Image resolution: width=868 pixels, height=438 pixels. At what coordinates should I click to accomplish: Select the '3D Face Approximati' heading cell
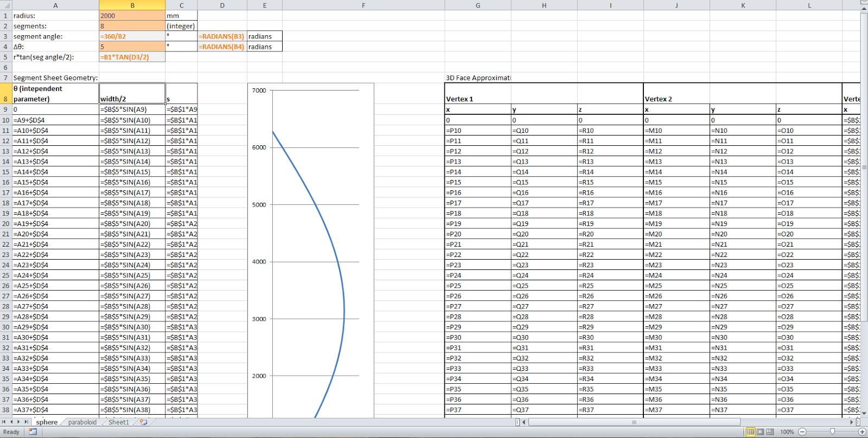478,78
